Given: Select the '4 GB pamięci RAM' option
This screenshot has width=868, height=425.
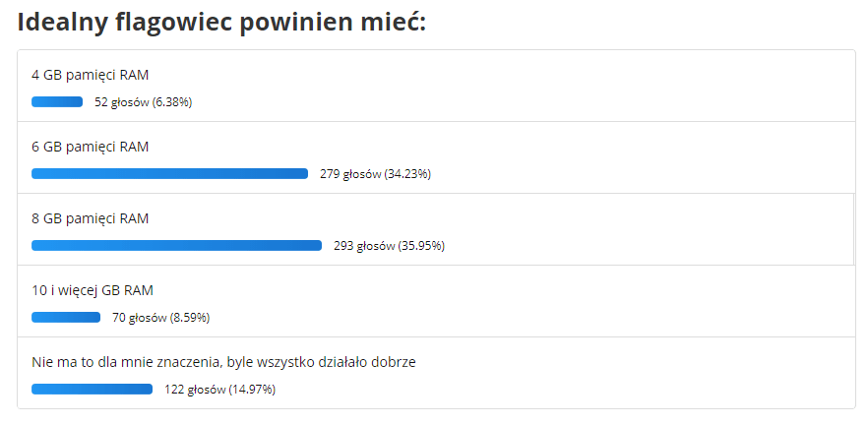Looking at the screenshot, I should click(90, 75).
